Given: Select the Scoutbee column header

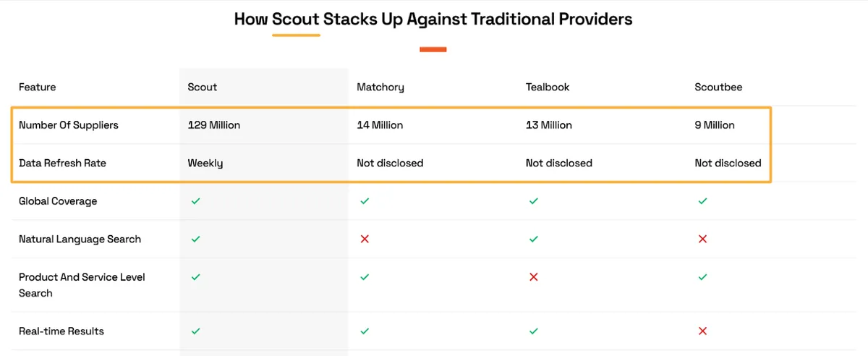Looking at the screenshot, I should (718, 87).
